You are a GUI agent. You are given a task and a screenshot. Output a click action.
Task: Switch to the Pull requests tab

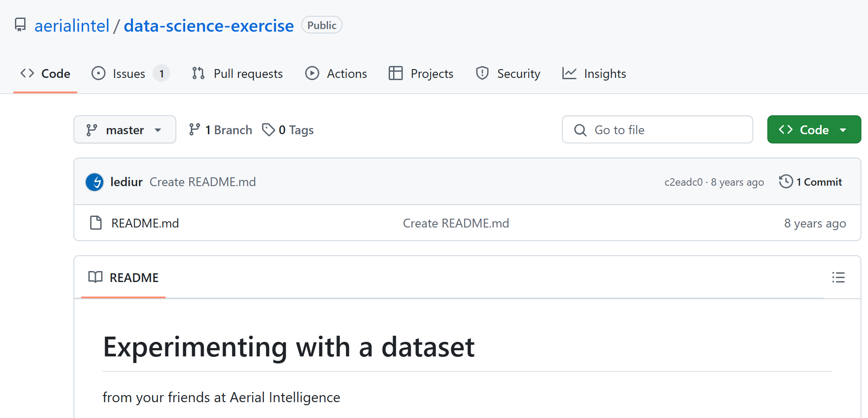(237, 73)
